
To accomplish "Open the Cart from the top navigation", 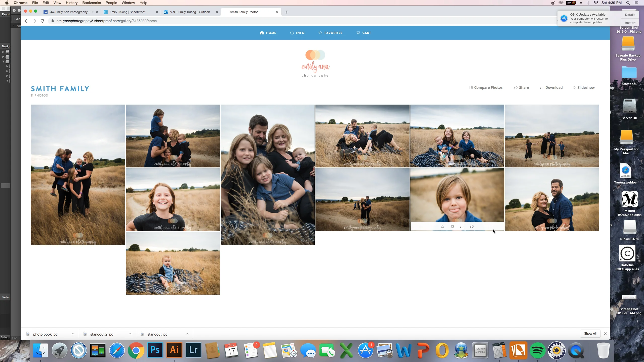I will [364, 33].
